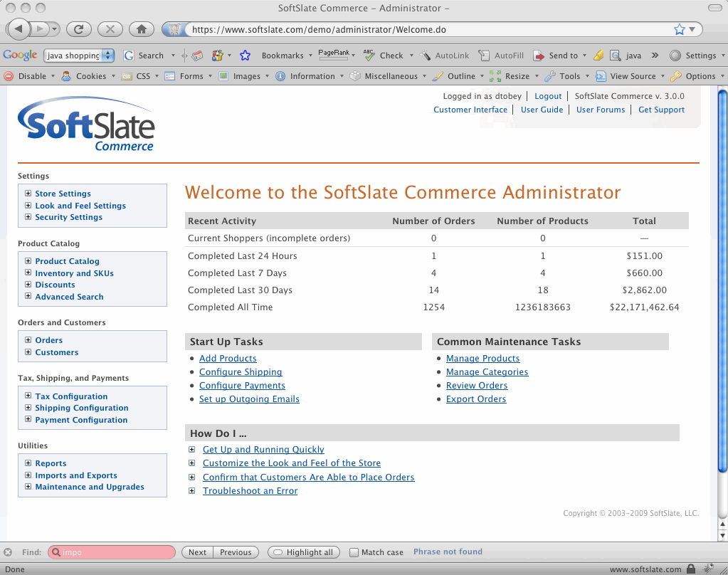Click the SoftSlate Commerce logo
728x575 pixels.
(x=86, y=124)
